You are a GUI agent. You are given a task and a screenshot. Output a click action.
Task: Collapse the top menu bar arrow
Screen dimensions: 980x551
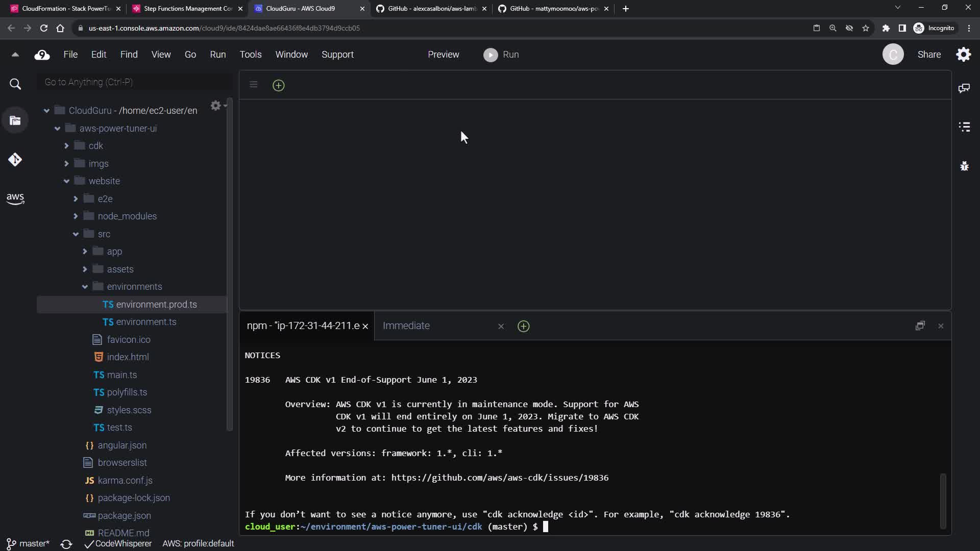click(15, 55)
